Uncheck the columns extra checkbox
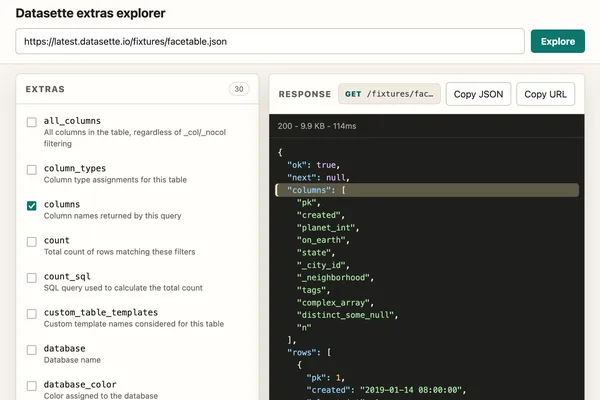600x400 pixels. [x=32, y=206]
